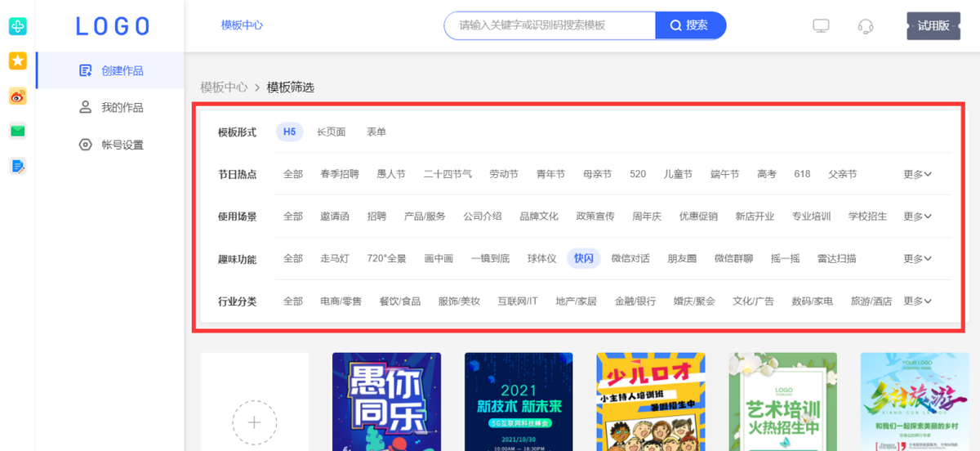Viewport: 980px width, 451px height.
Task: Open the 创建作品 sidebar menu item
Action: point(111,71)
